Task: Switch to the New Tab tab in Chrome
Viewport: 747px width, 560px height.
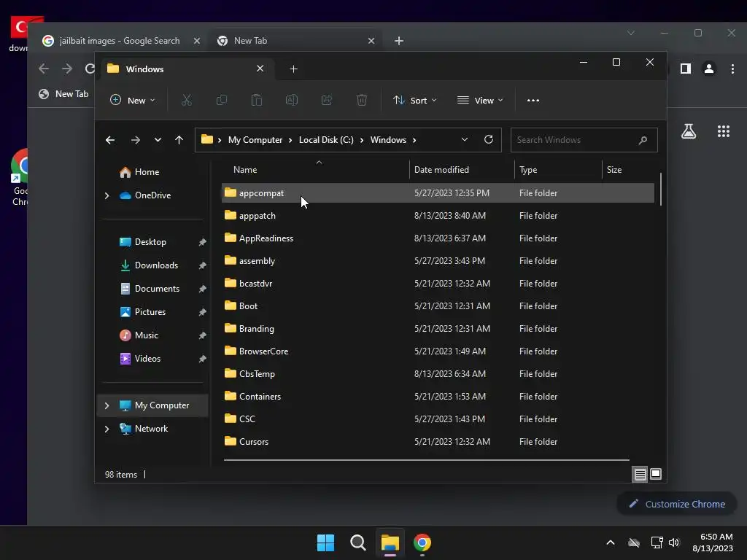Action: coord(295,41)
